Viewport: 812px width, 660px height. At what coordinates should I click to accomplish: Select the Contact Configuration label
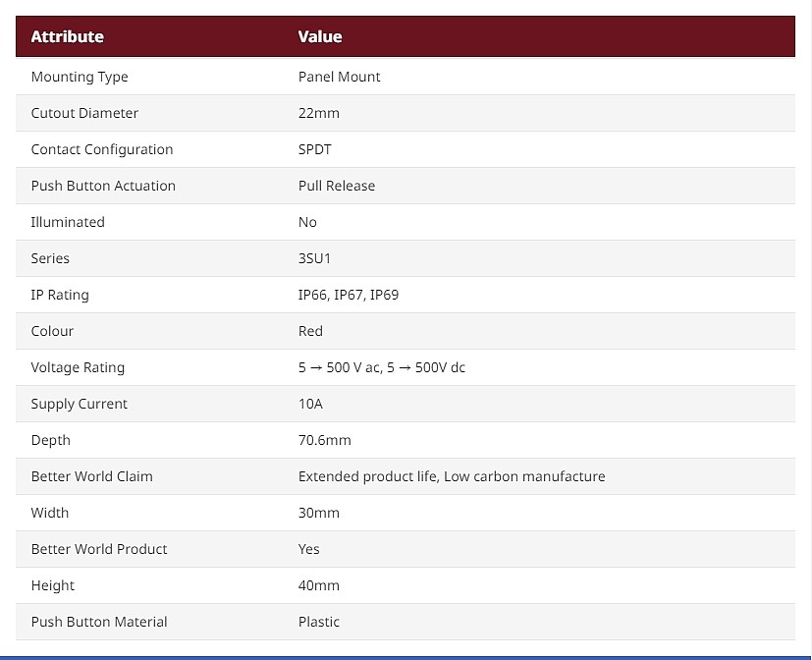[102, 149]
